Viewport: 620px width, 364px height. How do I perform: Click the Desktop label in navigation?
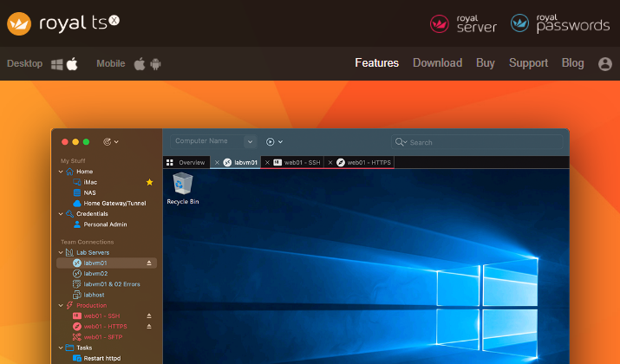point(24,63)
